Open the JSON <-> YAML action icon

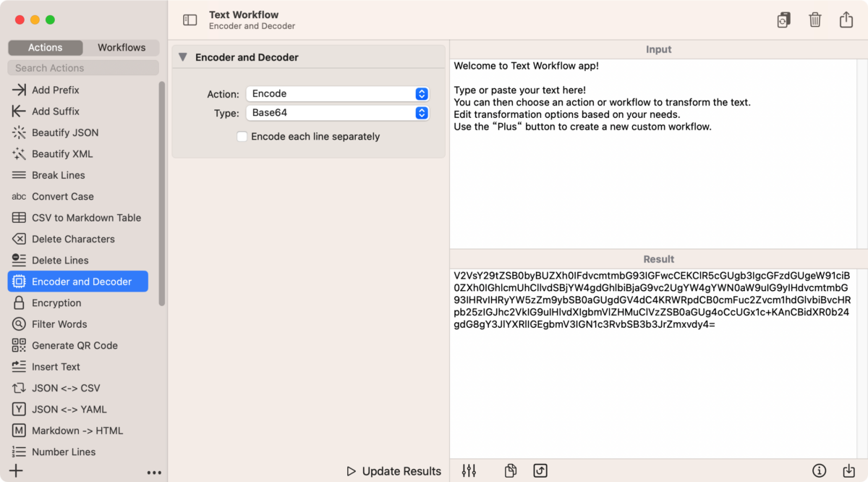[19, 410]
